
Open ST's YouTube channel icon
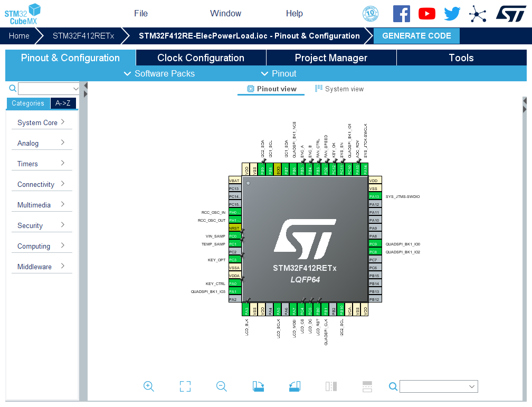click(x=426, y=14)
